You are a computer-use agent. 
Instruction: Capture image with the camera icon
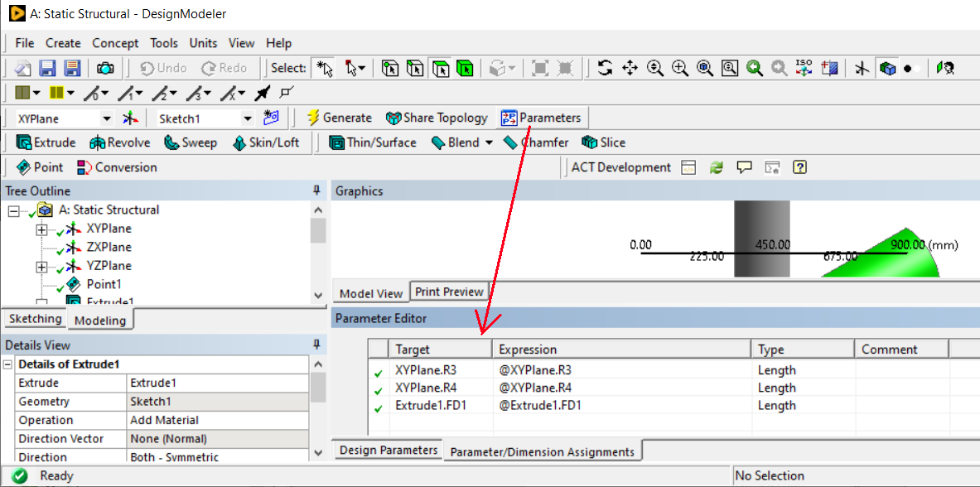pyautogui.click(x=106, y=68)
